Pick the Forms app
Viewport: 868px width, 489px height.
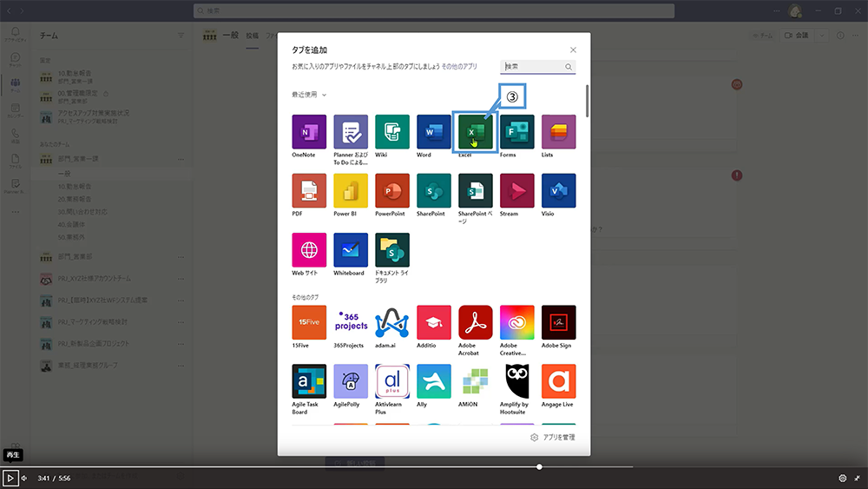click(x=517, y=132)
